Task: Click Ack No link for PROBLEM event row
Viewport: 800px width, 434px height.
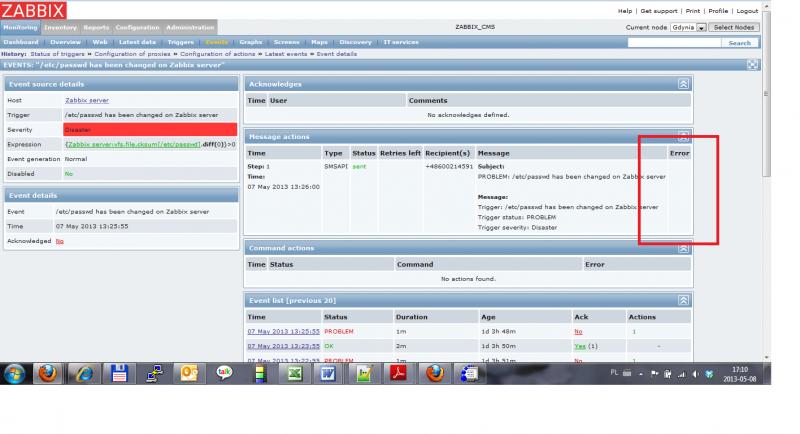Action: [578, 332]
